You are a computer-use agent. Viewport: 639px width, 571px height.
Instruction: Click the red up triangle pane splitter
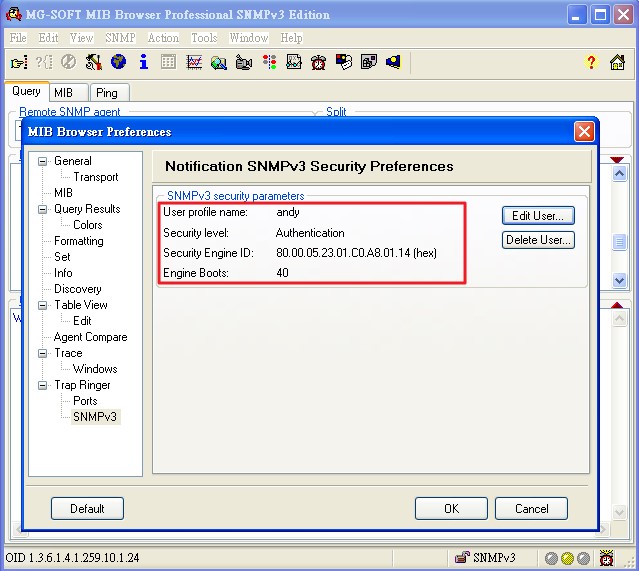coord(617,305)
